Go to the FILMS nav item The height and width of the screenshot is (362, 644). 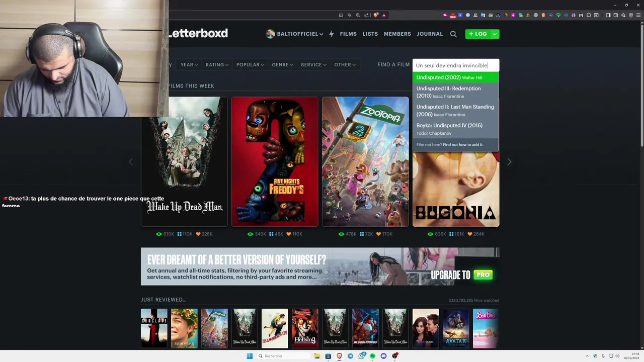pyautogui.click(x=348, y=34)
